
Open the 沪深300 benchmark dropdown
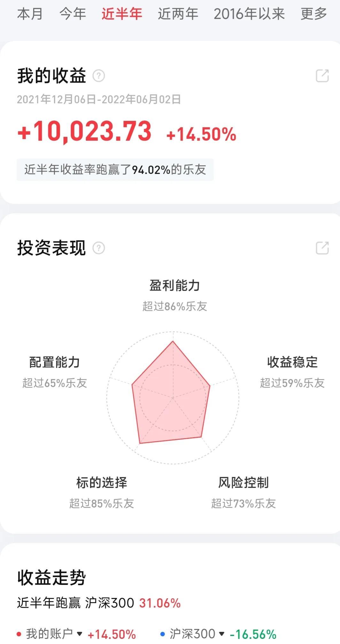click(x=222, y=634)
